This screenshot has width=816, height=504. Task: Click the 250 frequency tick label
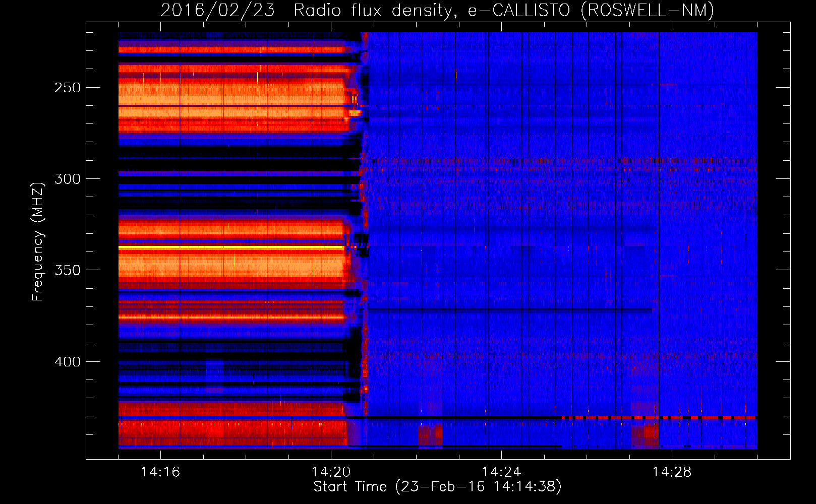pyautogui.click(x=68, y=88)
